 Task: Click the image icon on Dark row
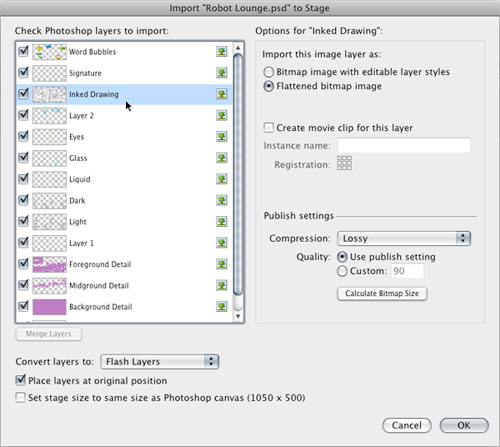tap(222, 201)
